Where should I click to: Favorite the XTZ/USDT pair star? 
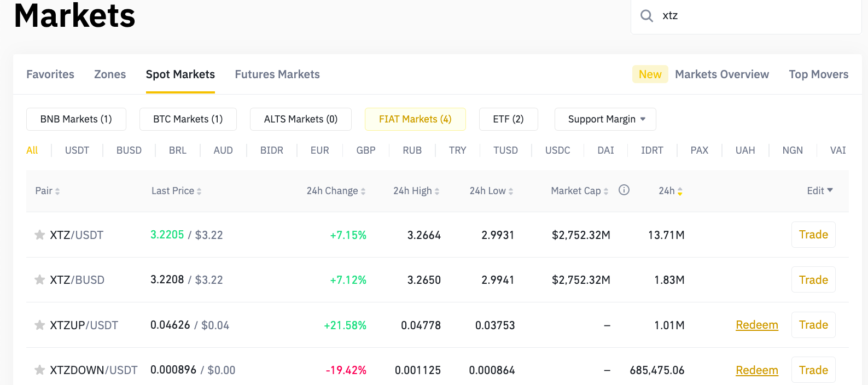(39, 235)
